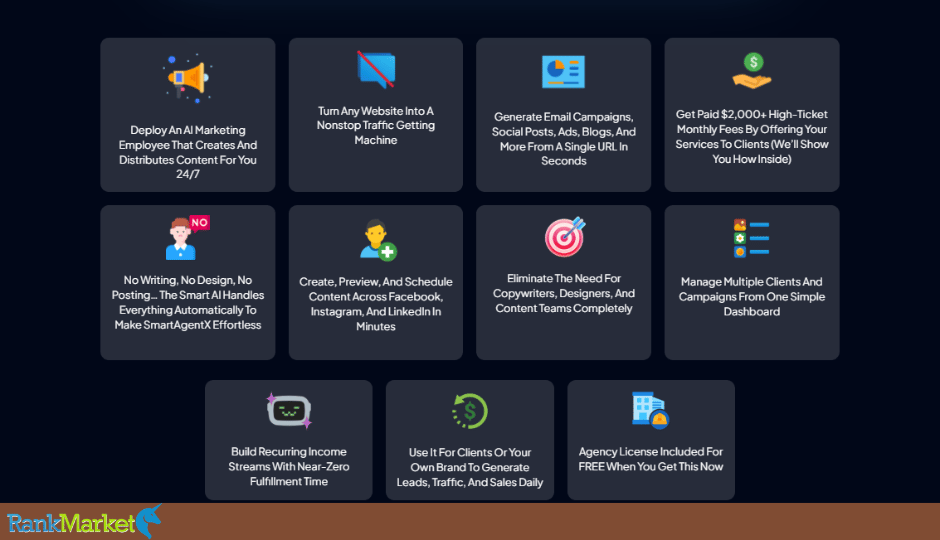This screenshot has width=940, height=540.
Task: Select 'Create, Preview, And Schedule Content' text
Action: coord(376,289)
